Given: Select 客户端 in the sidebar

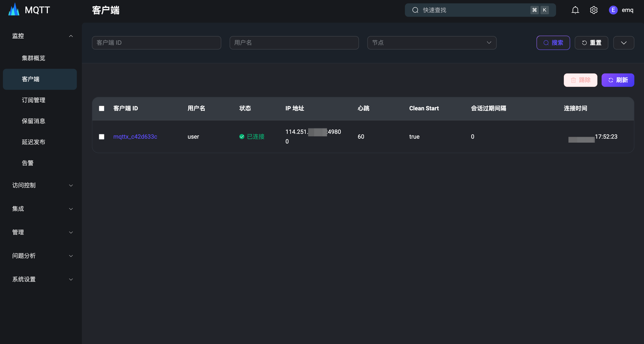Looking at the screenshot, I should click(x=40, y=79).
